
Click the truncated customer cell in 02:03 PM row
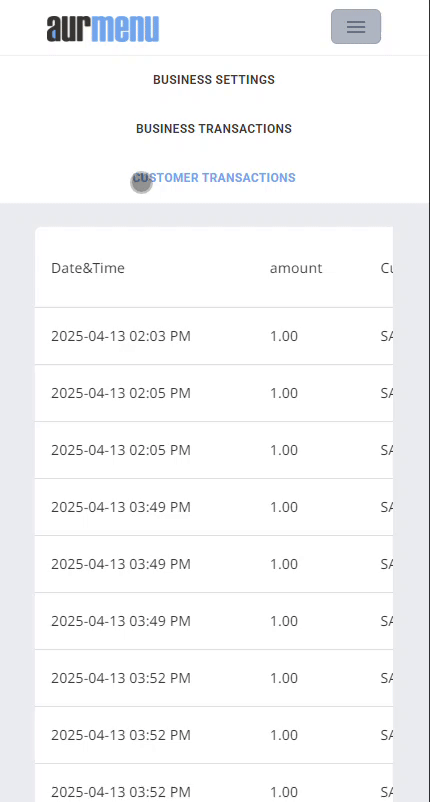pyautogui.click(x=387, y=336)
